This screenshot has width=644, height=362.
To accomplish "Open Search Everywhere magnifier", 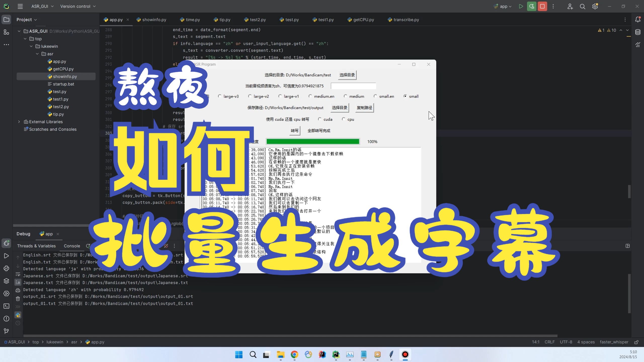I will point(582,7).
